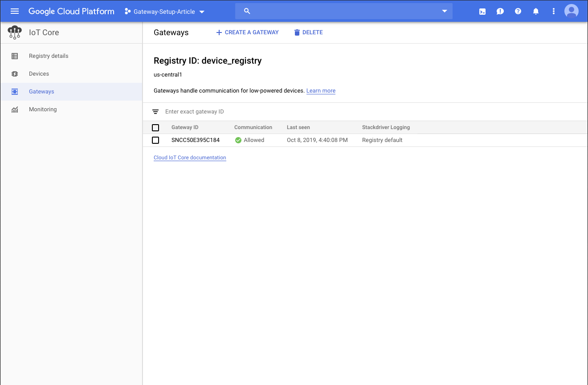Open the three-dot more options menu

(x=553, y=11)
